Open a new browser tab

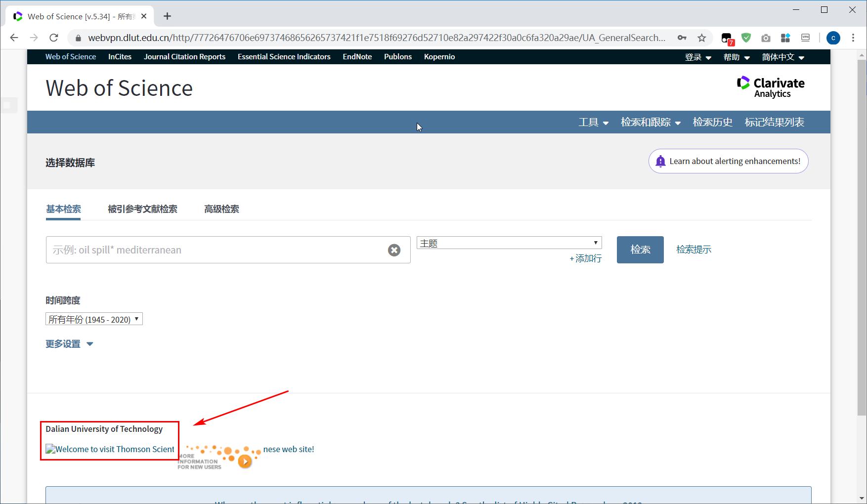tap(168, 16)
